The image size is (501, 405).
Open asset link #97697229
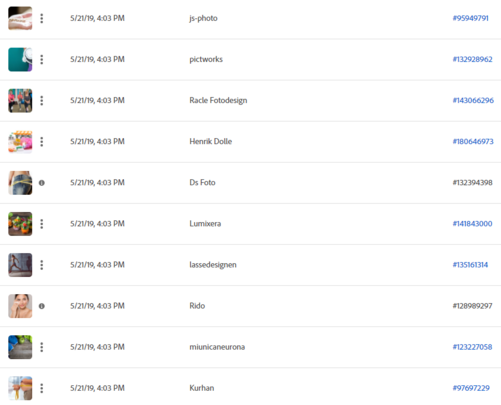[x=471, y=388]
